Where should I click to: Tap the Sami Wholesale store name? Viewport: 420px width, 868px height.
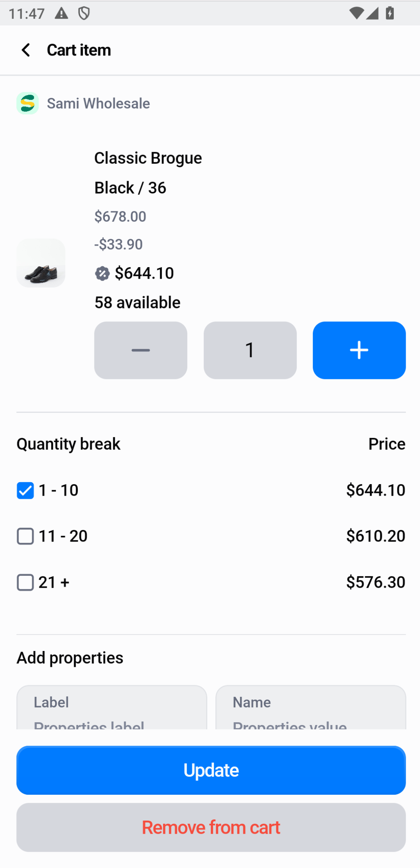98,103
